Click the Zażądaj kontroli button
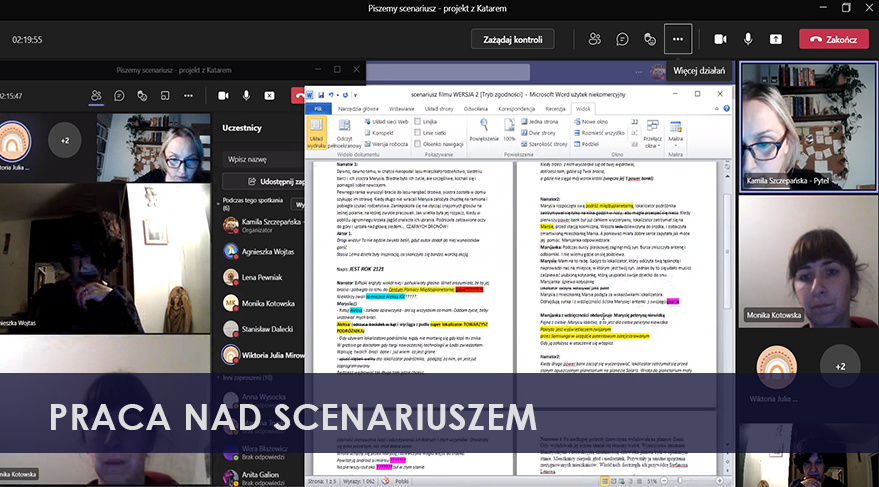879x487 pixels. [x=512, y=39]
